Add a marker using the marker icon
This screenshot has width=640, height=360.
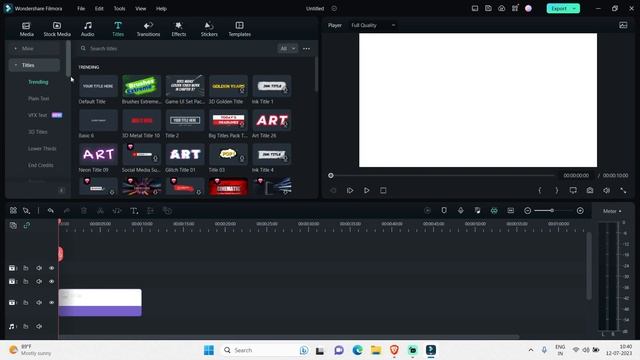coord(444,210)
